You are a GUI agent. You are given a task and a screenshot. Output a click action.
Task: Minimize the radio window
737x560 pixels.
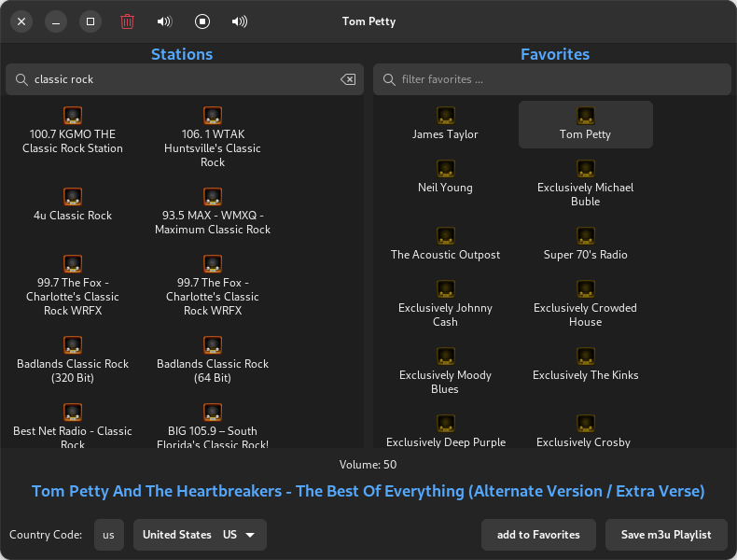tap(56, 21)
